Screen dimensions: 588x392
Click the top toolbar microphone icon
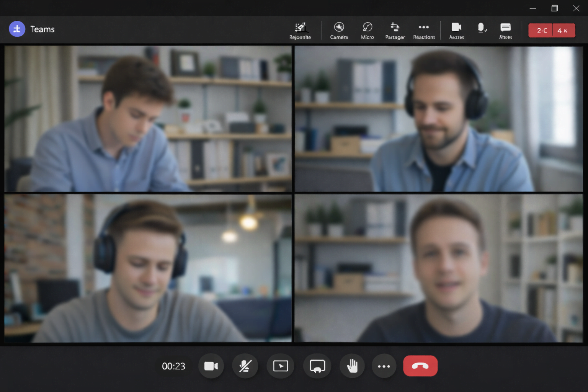(x=482, y=28)
